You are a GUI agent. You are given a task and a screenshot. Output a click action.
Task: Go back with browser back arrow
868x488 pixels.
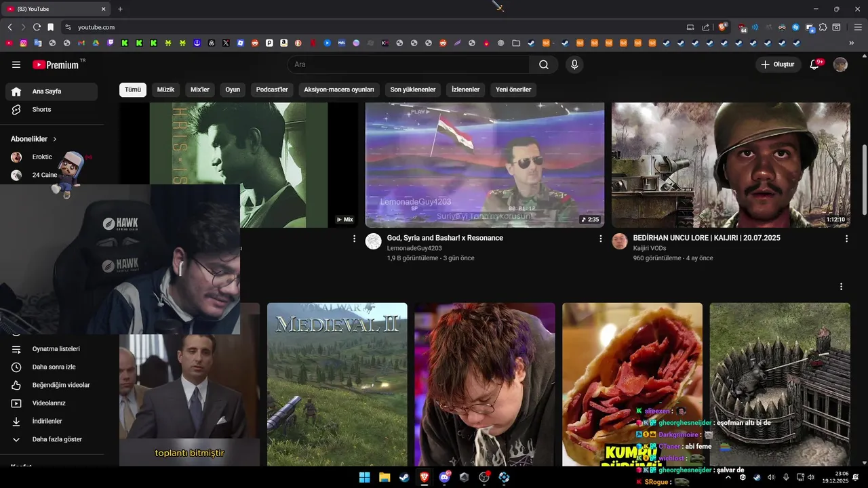click(x=9, y=27)
